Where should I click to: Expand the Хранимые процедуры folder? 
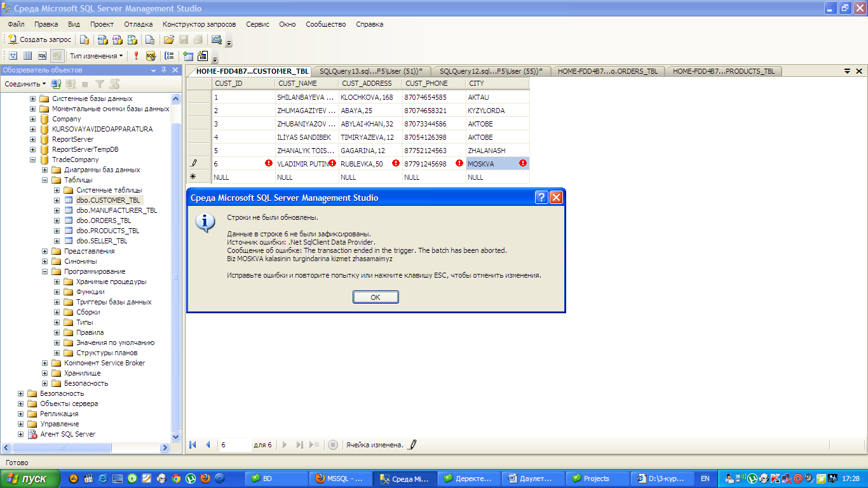[57, 281]
